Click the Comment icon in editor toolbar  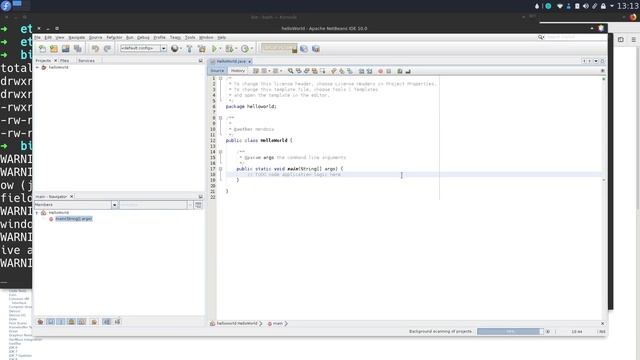click(x=400, y=71)
